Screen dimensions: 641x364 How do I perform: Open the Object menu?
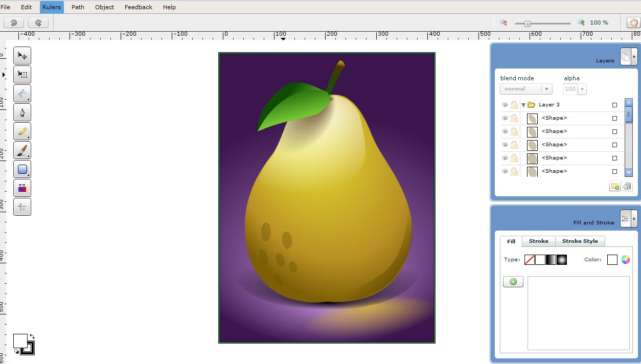click(104, 7)
